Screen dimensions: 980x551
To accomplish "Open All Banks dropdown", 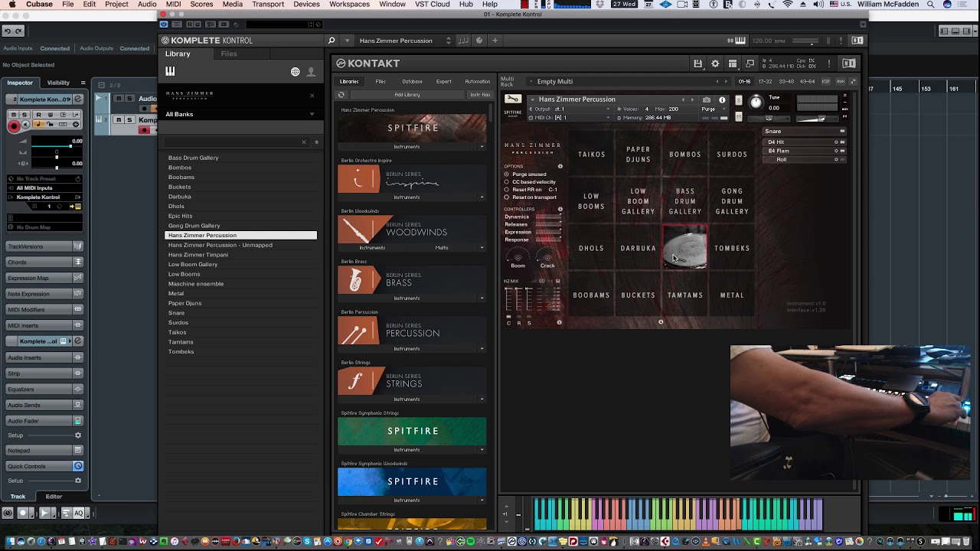I will 240,114.
